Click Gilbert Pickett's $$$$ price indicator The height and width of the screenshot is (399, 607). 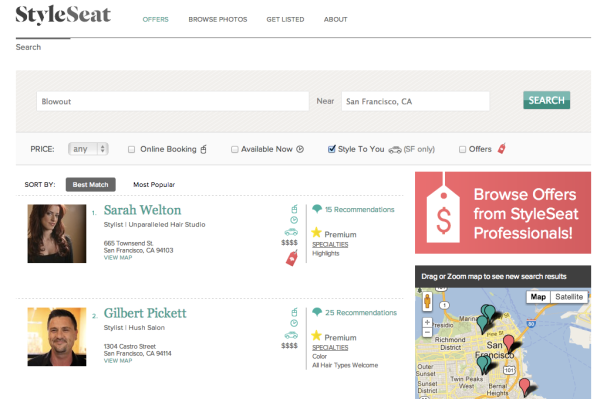point(289,346)
